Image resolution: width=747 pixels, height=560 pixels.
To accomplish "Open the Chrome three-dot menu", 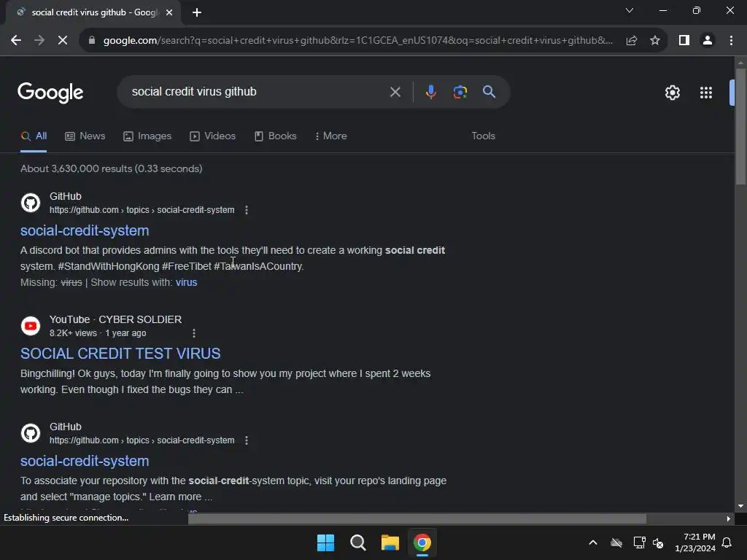I will click(x=731, y=41).
